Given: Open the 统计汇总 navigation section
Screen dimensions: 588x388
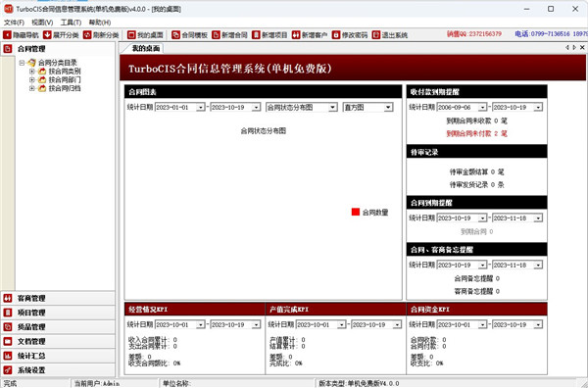Looking at the screenshot, I should tap(58, 356).
